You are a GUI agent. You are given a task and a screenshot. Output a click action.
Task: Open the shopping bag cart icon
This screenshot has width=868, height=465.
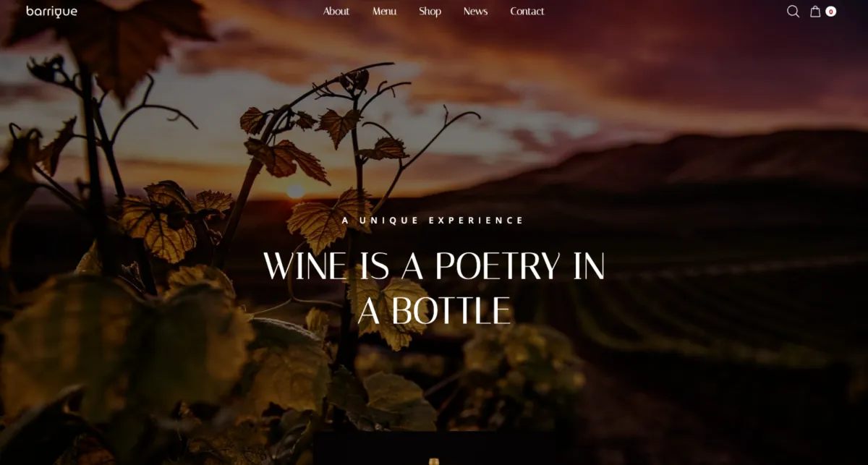coord(815,12)
